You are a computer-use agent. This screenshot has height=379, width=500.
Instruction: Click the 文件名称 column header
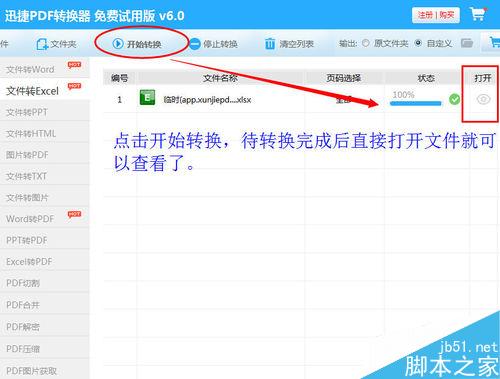220,78
